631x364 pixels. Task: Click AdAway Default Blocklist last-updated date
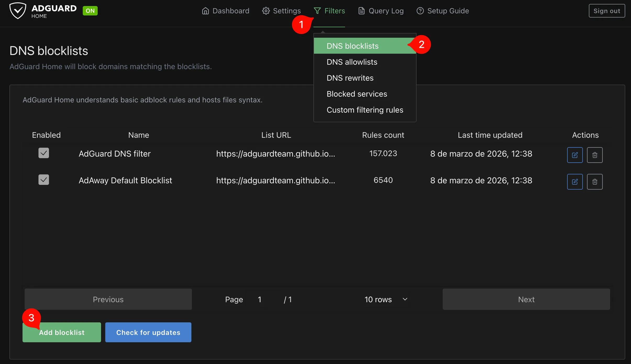[x=481, y=180]
